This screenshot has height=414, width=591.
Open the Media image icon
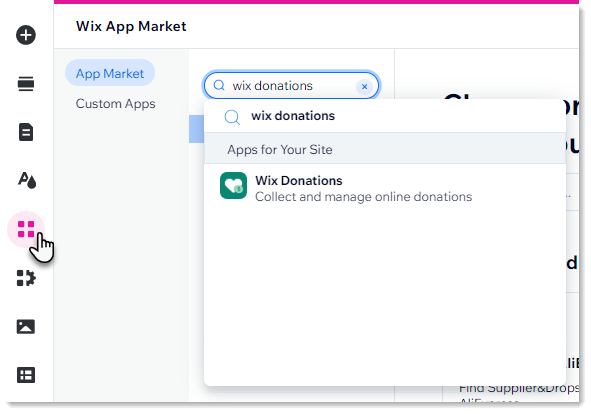coord(26,327)
